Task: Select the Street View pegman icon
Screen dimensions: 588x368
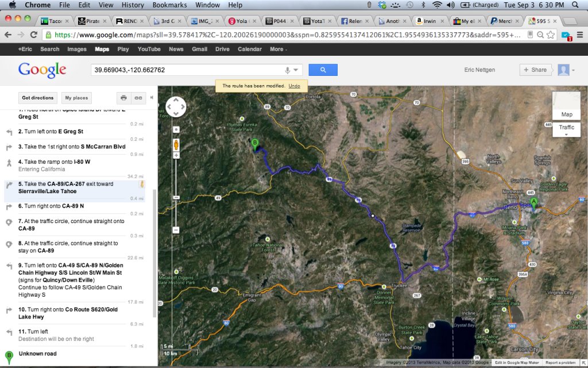Action: tap(176, 144)
